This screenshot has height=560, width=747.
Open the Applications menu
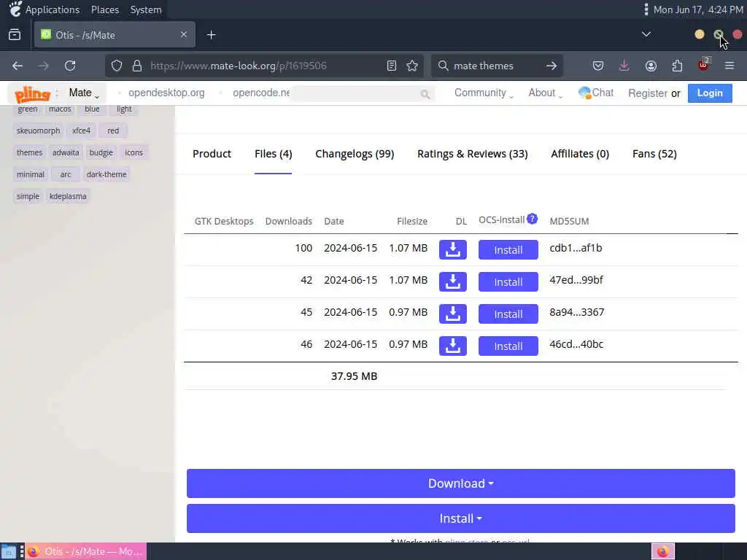tap(53, 9)
